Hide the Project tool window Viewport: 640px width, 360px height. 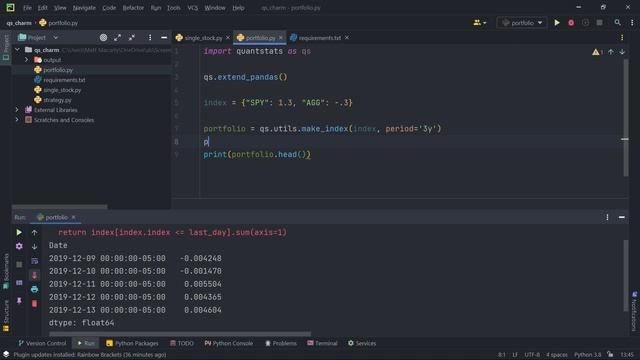(x=164, y=38)
